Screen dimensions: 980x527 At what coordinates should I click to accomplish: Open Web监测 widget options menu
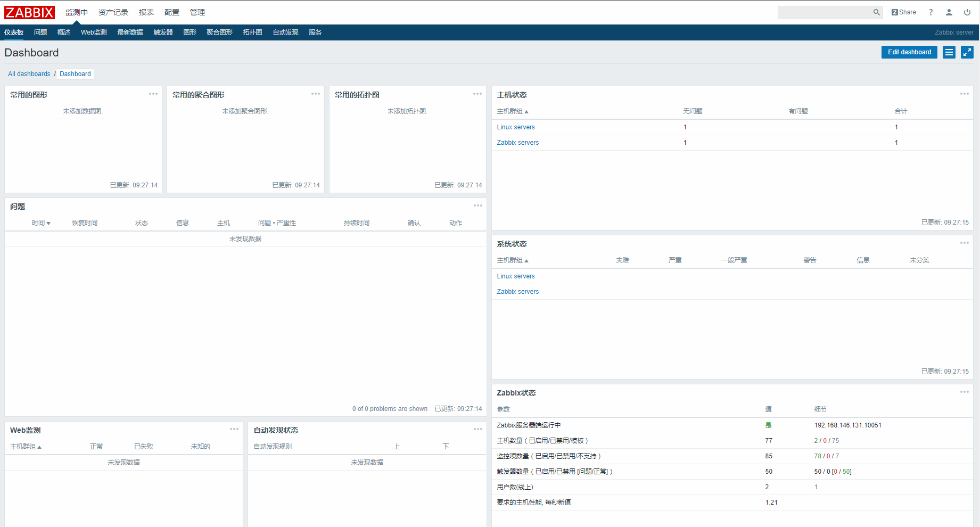[234, 429]
